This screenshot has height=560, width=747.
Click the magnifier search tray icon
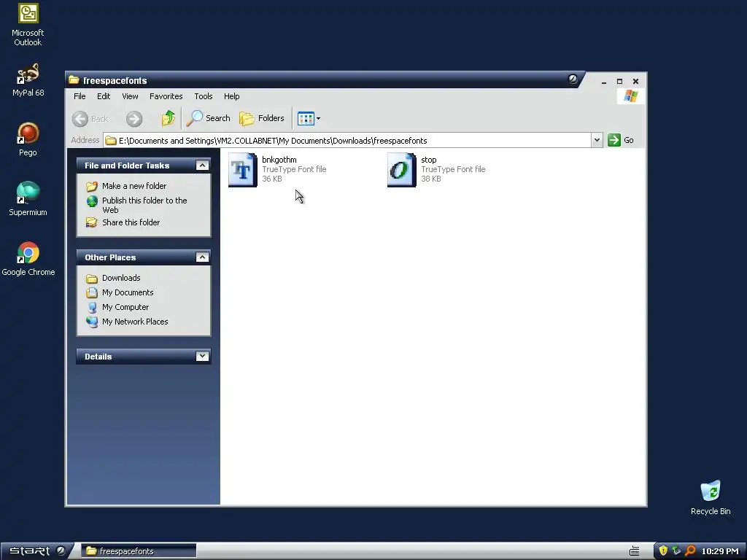point(690,551)
